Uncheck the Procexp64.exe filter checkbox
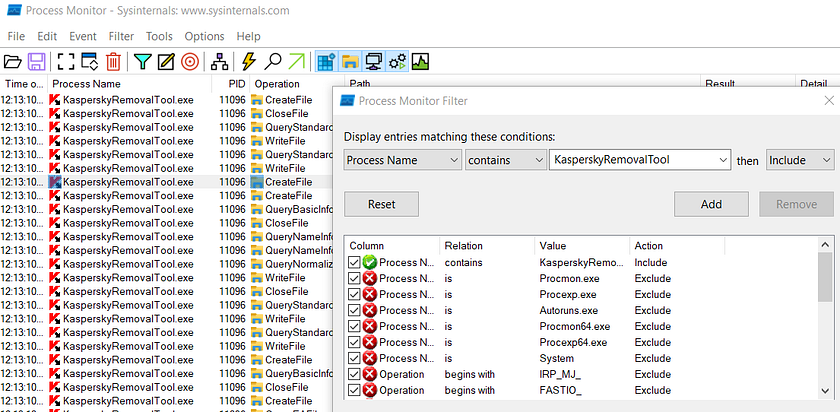840x412 pixels. pyautogui.click(x=354, y=342)
